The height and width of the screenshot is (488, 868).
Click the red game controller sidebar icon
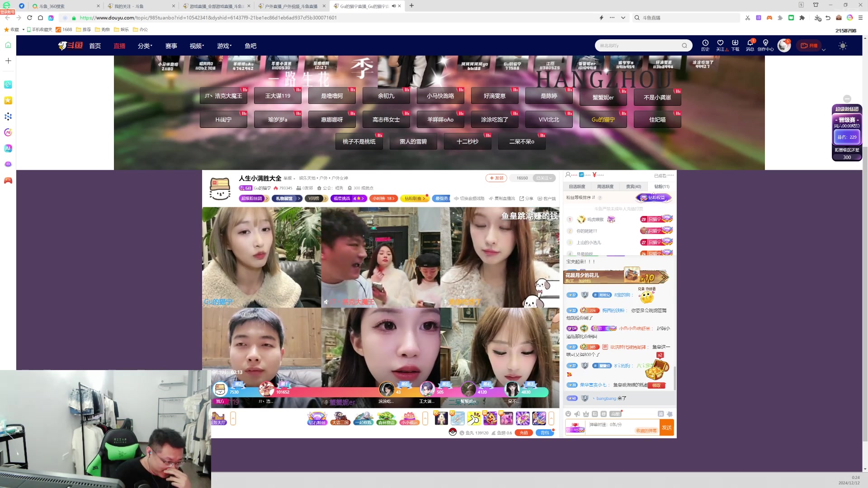pos(8,180)
